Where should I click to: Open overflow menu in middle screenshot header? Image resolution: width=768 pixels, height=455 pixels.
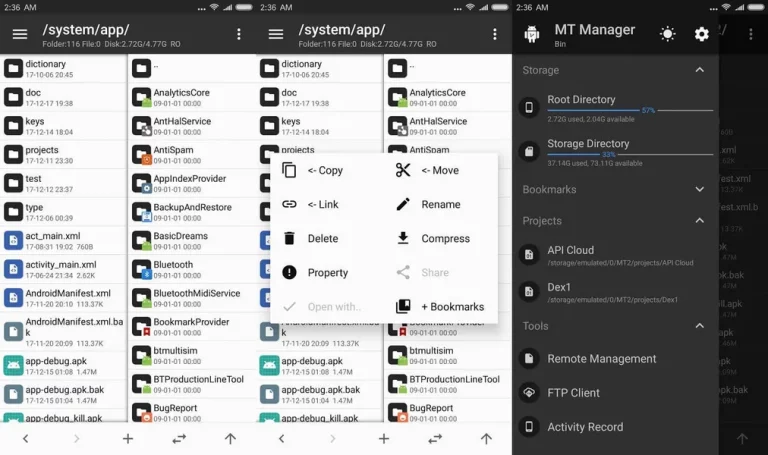point(495,34)
